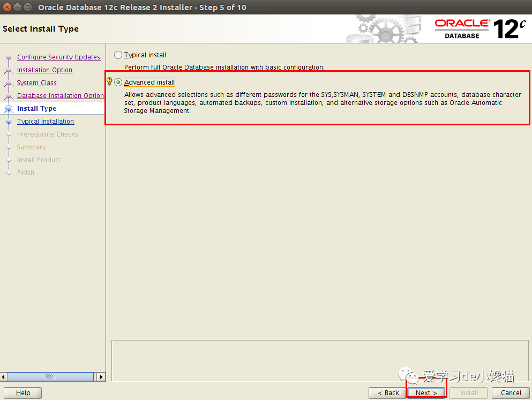532x400 pixels.
Task: Open the Database Installation Option step
Action: [x=61, y=96]
